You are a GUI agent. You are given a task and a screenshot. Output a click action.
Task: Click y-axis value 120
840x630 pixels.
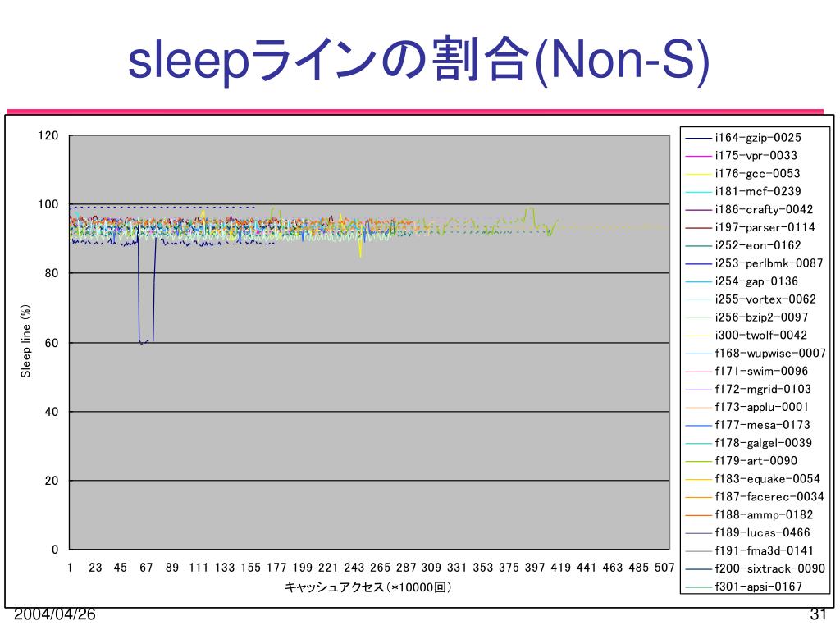[48, 135]
